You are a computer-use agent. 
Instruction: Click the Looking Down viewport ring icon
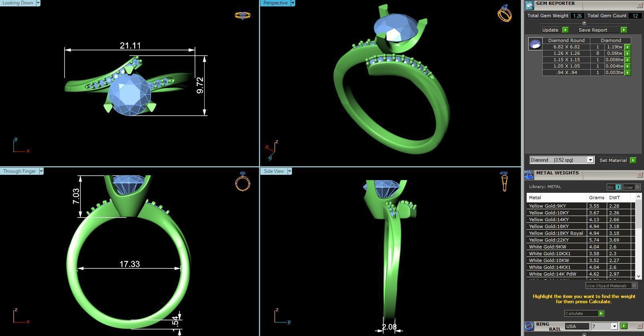(x=242, y=15)
